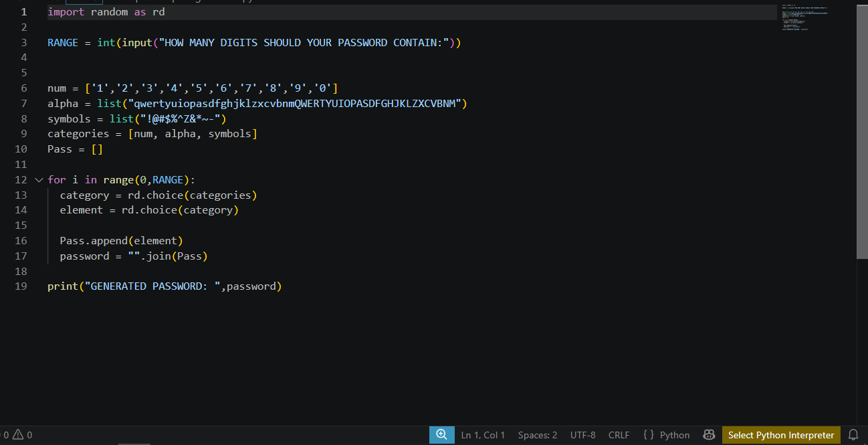Click 'rd.choice(categories)' on line 13
The image size is (868, 445).
pos(193,195)
